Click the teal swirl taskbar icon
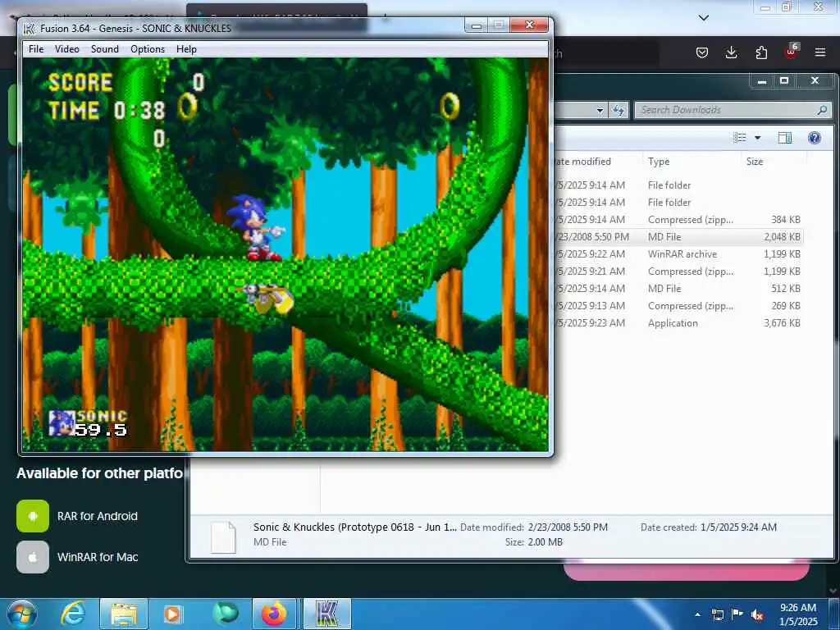The height and width of the screenshot is (630, 840). (226, 614)
